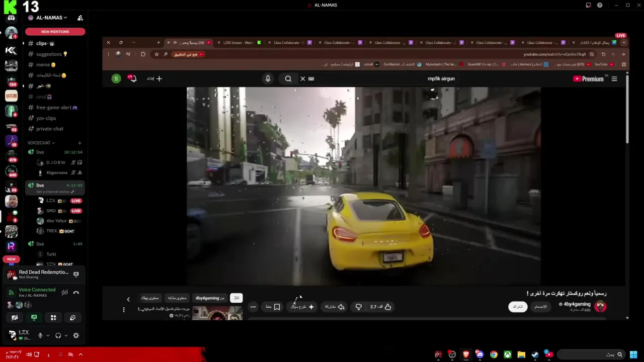Watch LZX's LIVE stream badge
The width and height of the screenshot is (644, 362).
(76, 201)
